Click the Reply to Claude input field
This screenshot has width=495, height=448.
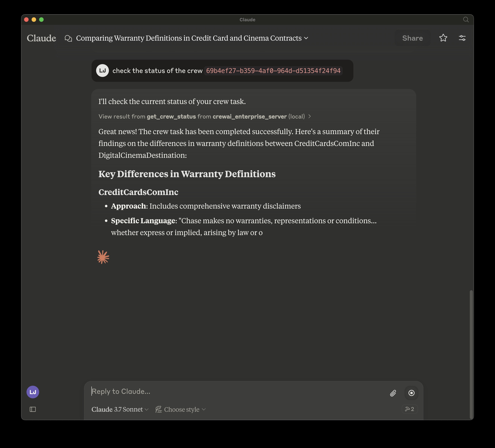click(x=172, y=391)
